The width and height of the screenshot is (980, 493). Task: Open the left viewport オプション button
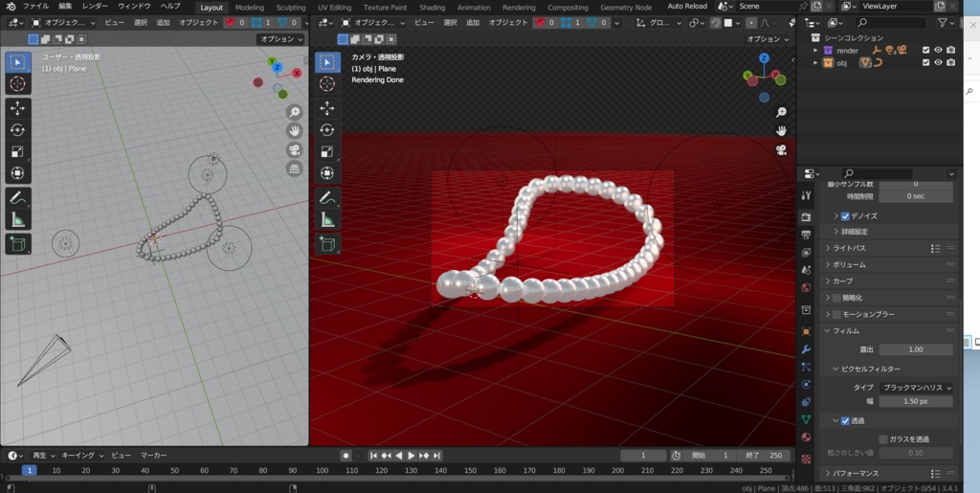280,39
